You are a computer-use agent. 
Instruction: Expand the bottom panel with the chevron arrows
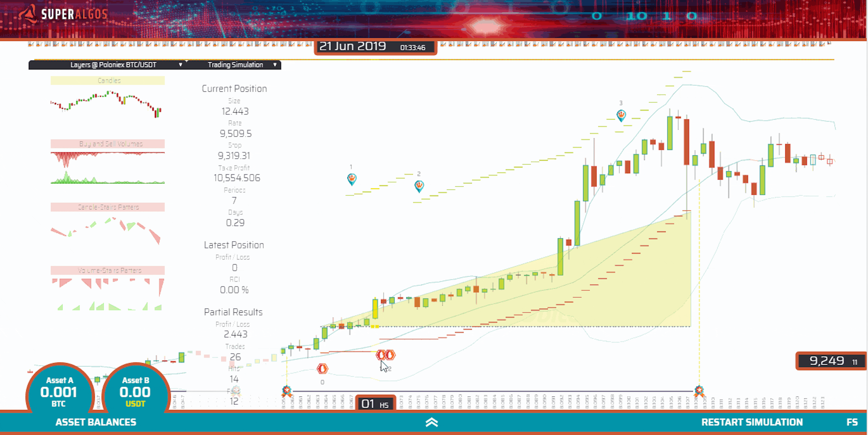click(x=432, y=422)
